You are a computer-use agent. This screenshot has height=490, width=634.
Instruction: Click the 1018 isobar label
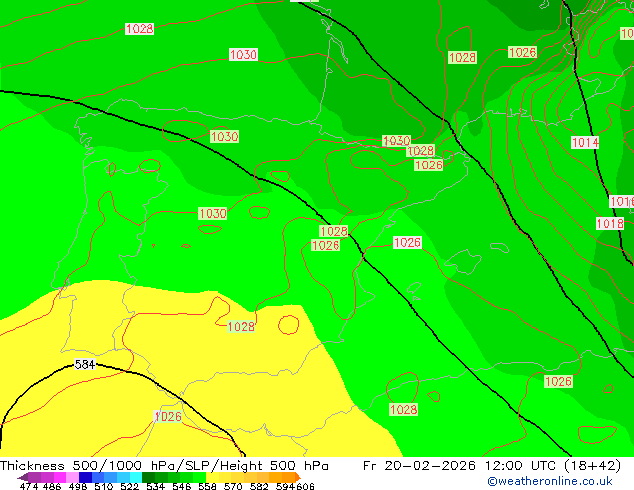pyautogui.click(x=610, y=224)
